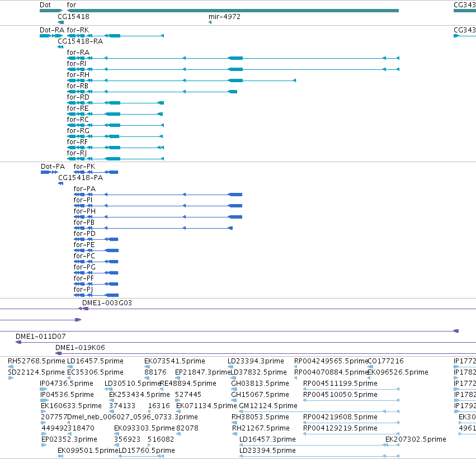
Task: Click the for-RI transcript label
Action: click(x=76, y=64)
